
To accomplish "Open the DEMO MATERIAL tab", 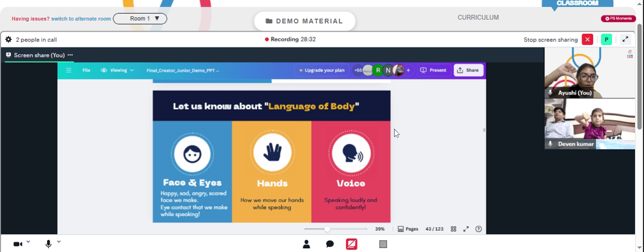I will point(305,21).
